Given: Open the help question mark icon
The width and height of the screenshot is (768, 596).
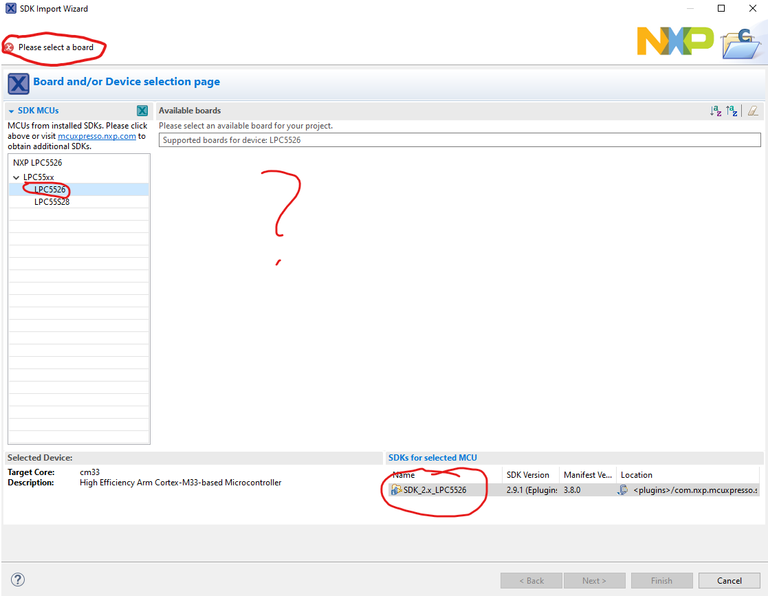Looking at the screenshot, I should [x=18, y=579].
